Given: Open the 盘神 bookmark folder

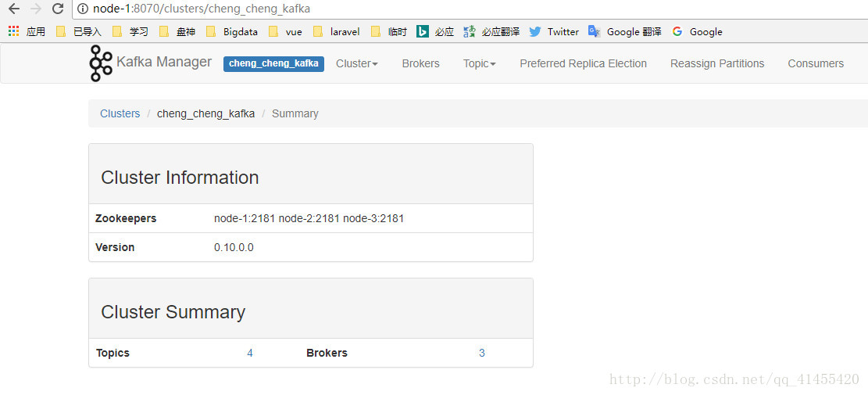Looking at the screenshot, I should coord(177,31).
